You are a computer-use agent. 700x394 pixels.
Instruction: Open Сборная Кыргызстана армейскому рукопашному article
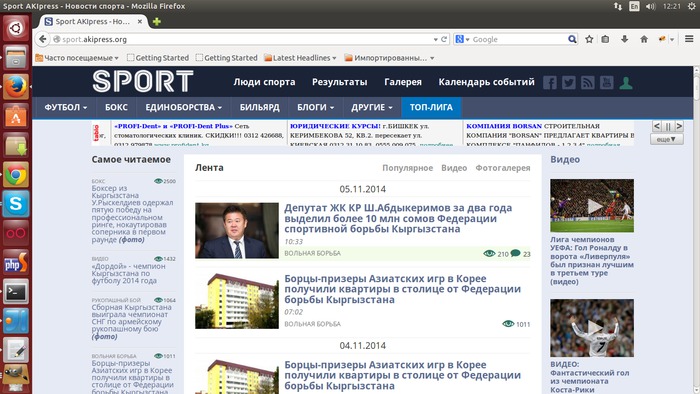131,322
